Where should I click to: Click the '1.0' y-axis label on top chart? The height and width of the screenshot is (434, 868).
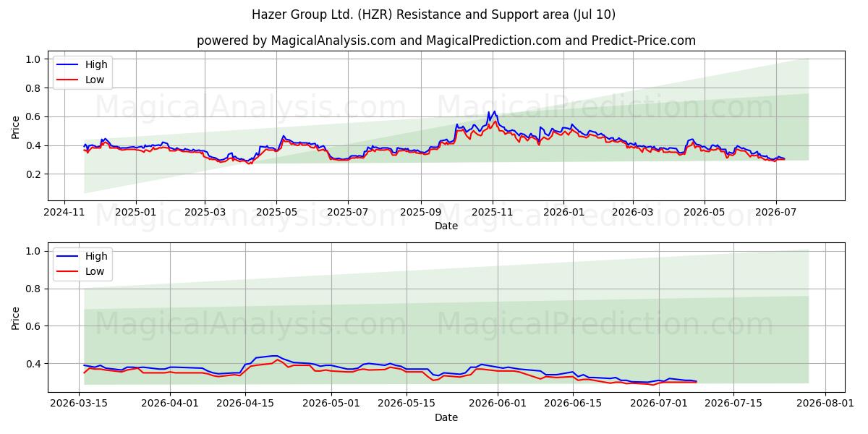pos(35,59)
